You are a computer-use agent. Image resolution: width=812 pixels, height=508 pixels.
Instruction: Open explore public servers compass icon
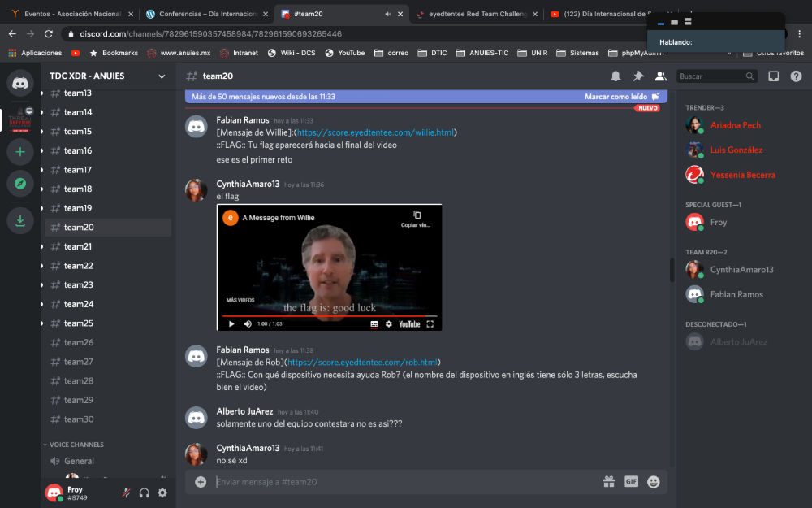tap(19, 184)
